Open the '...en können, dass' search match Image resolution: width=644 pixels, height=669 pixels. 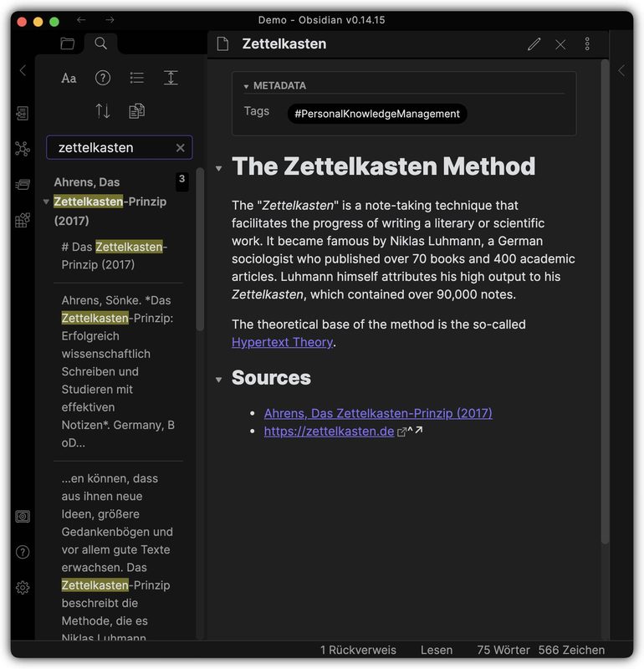(118, 558)
